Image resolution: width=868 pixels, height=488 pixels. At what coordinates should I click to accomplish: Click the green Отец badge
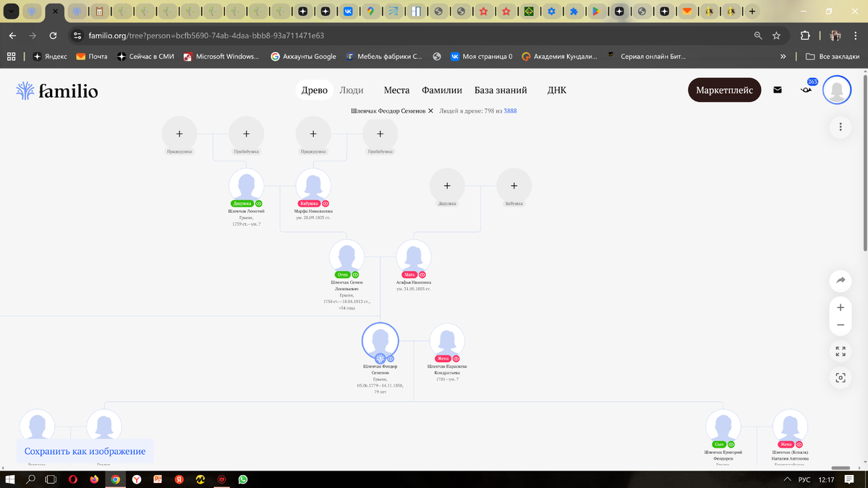coord(342,275)
